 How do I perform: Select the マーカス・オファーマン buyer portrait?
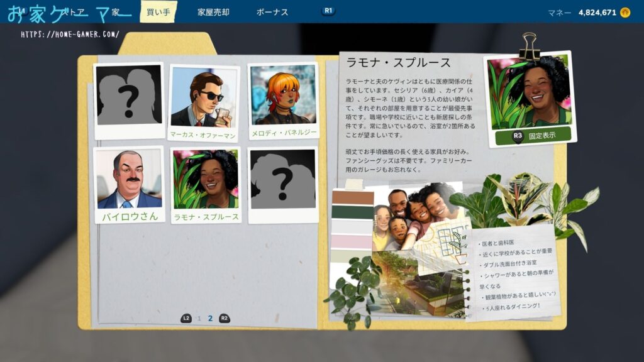(204, 102)
